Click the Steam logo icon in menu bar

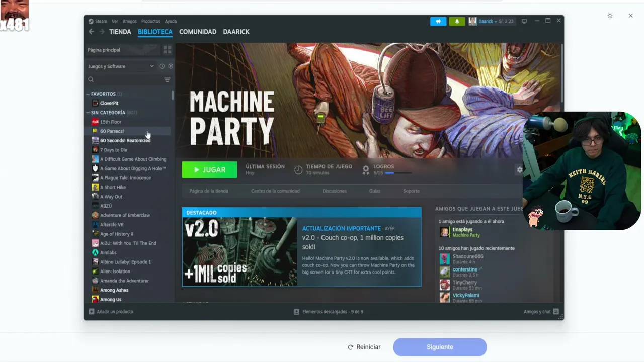91,21
